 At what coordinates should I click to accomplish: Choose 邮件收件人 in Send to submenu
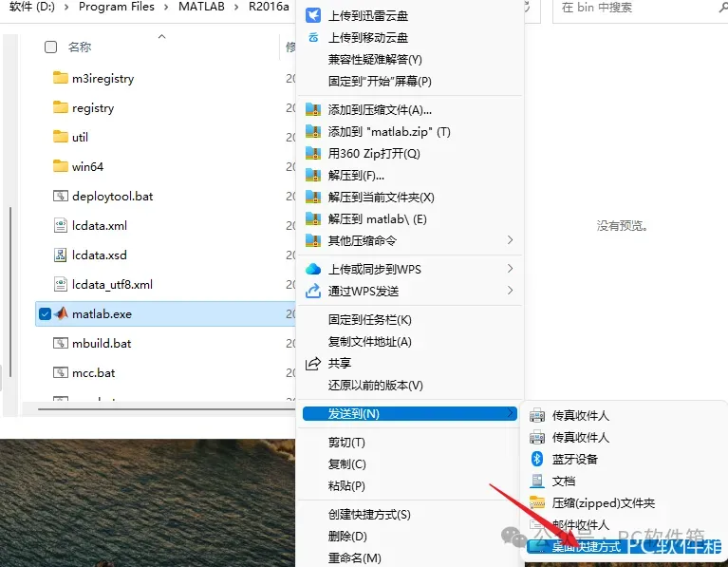(580, 524)
